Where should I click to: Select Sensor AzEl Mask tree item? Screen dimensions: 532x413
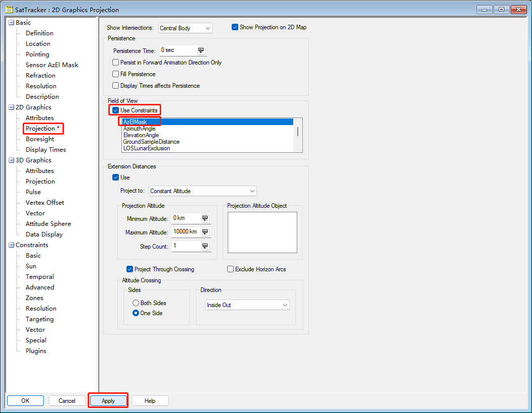coord(52,65)
